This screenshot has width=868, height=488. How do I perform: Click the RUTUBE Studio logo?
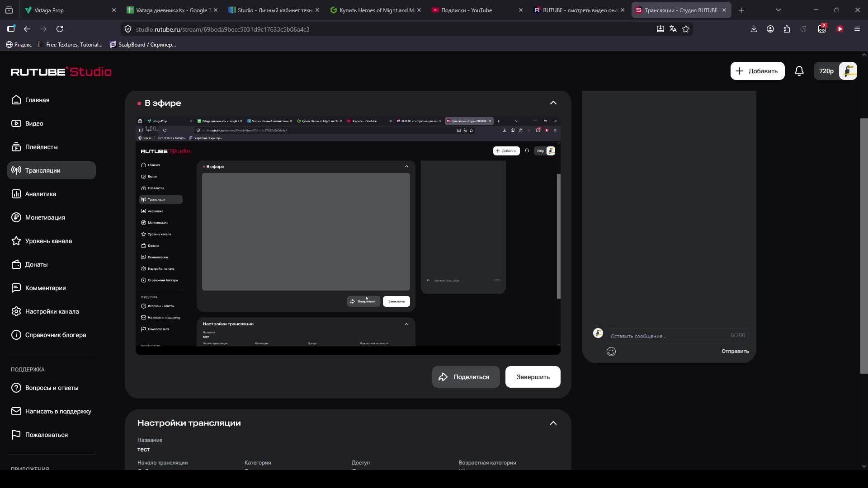tap(61, 71)
